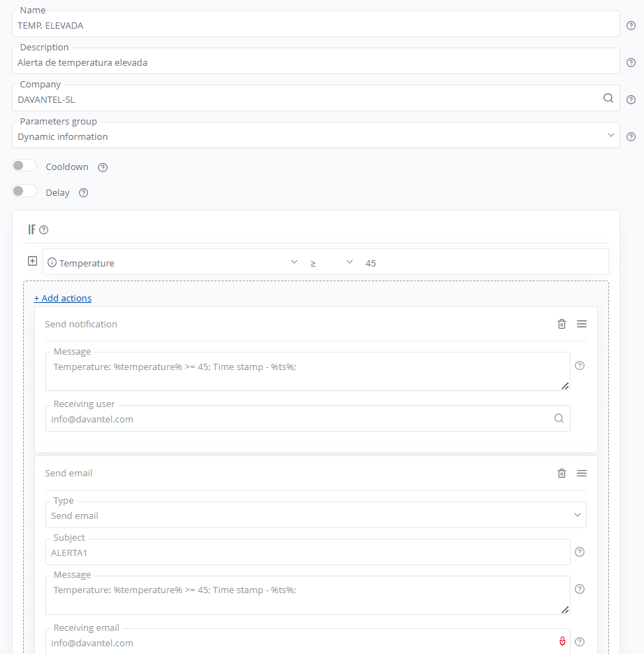Open the Parameters group dropdown
Image resolution: width=644 pixels, height=654 pixels.
315,135
